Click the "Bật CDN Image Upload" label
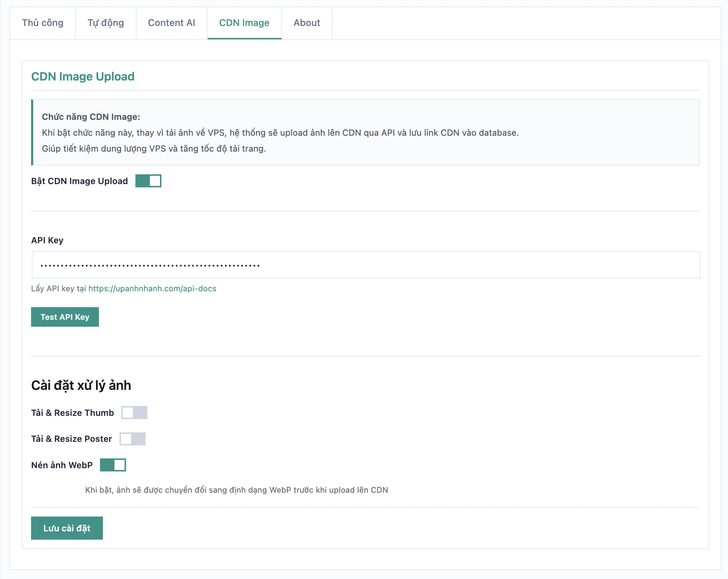This screenshot has height=579, width=728. click(x=79, y=181)
